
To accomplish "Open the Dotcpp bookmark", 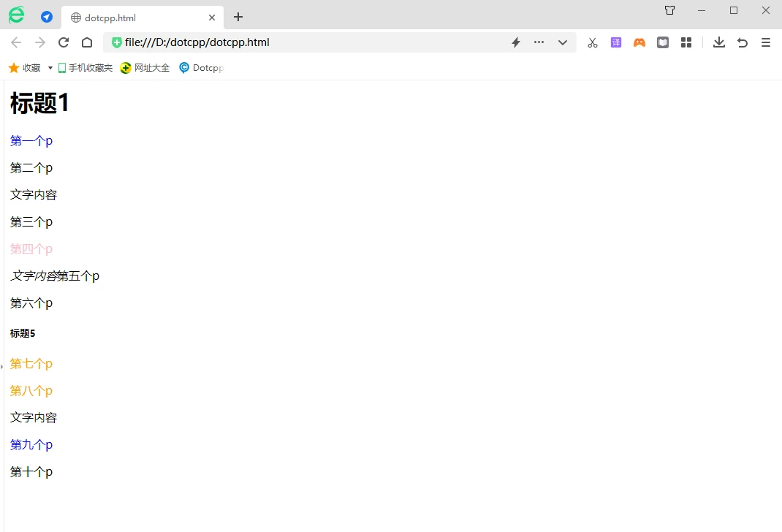I will click(201, 68).
